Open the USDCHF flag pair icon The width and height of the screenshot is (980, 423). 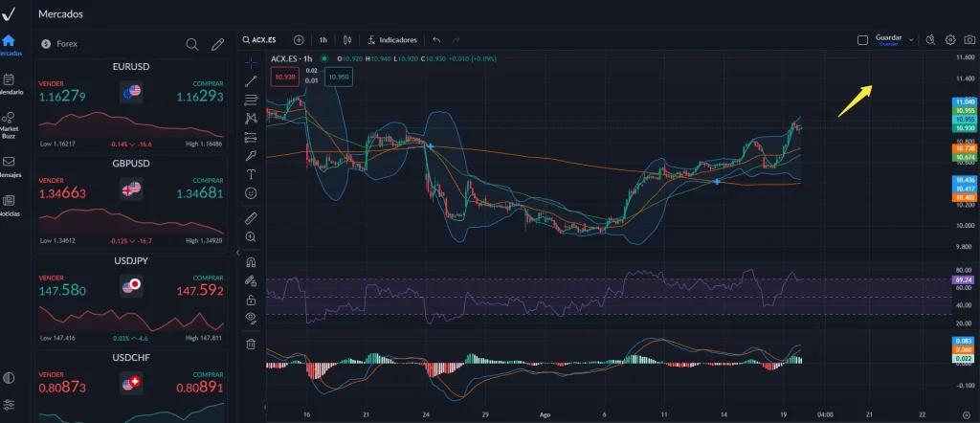[x=131, y=383]
